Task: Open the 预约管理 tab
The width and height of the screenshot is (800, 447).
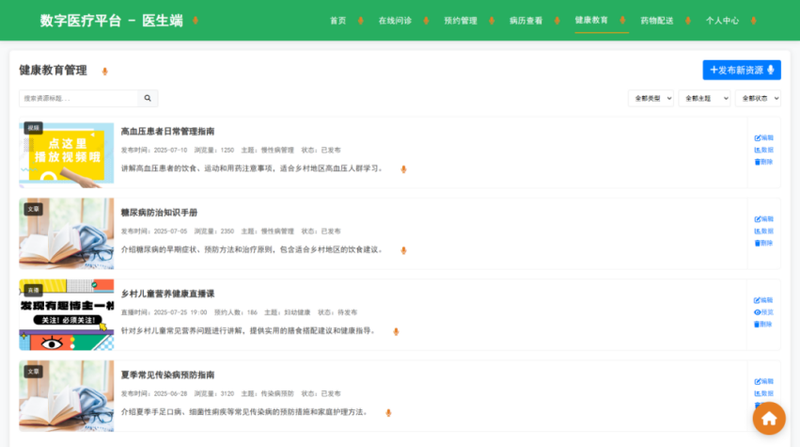Action: click(460, 20)
